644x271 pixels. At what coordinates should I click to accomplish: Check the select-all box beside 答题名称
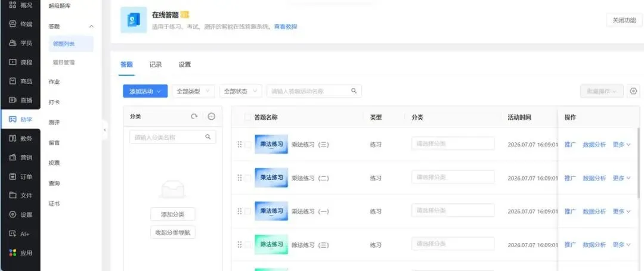(247, 117)
